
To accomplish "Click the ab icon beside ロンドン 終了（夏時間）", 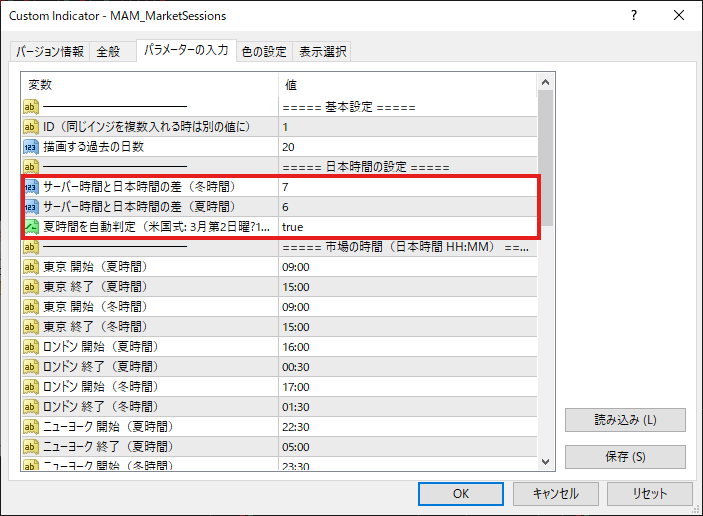I will pyautogui.click(x=30, y=367).
